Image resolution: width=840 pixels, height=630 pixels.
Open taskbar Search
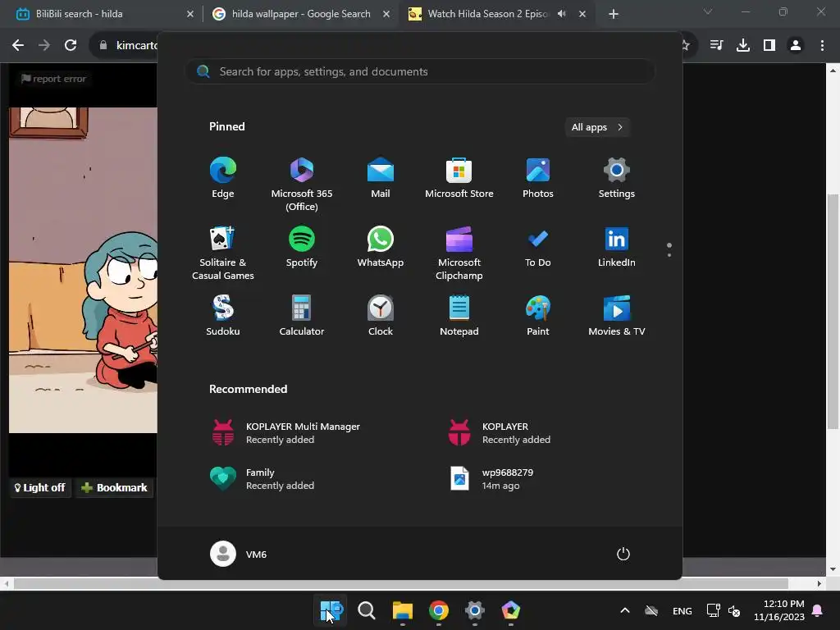[367, 610]
